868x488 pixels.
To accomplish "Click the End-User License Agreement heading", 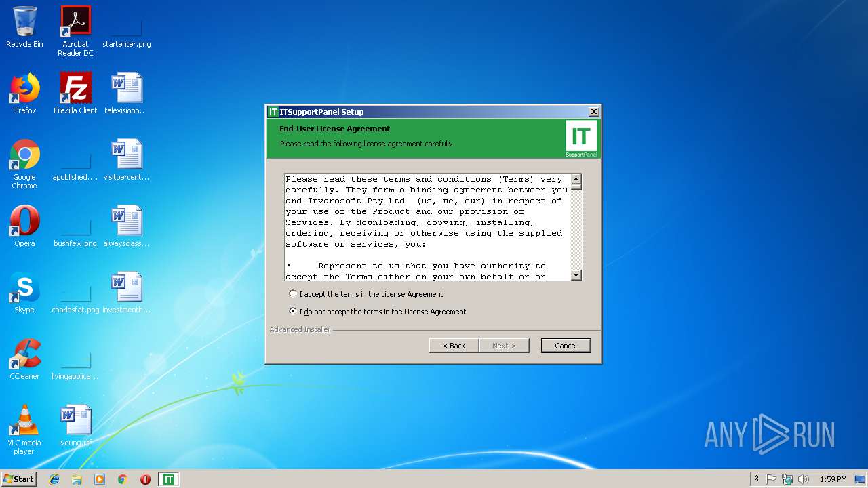I will pos(334,129).
